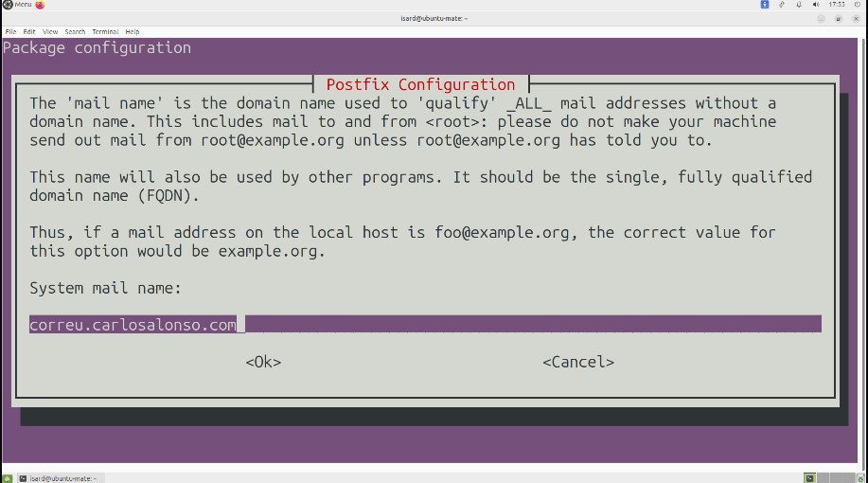The image size is (868, 483).
Task: Confirm with the <Ok> button
Action: [263, 362]
